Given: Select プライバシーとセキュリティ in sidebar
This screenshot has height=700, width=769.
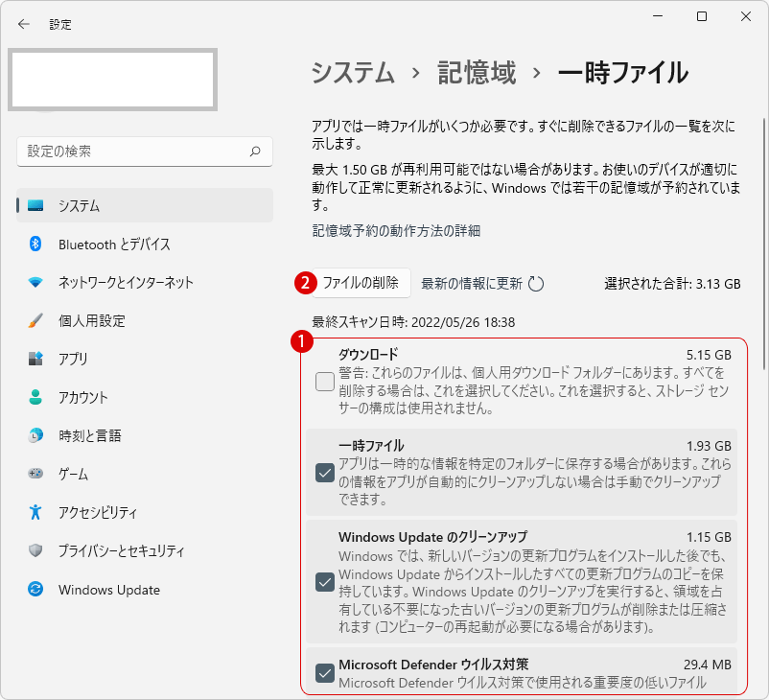Looking at the screenshot, I should [x=145, y=550].
